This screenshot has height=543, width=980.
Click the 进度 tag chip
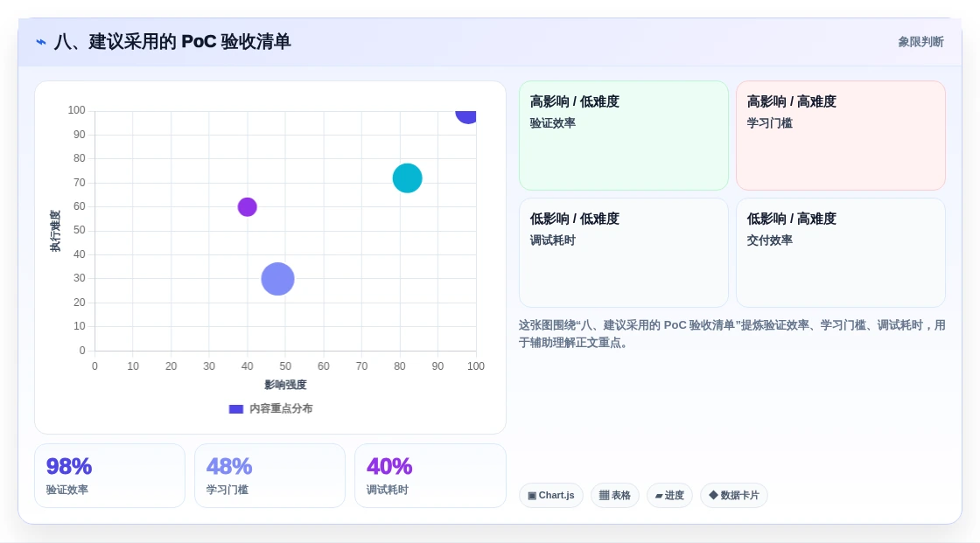pos(669,496)
